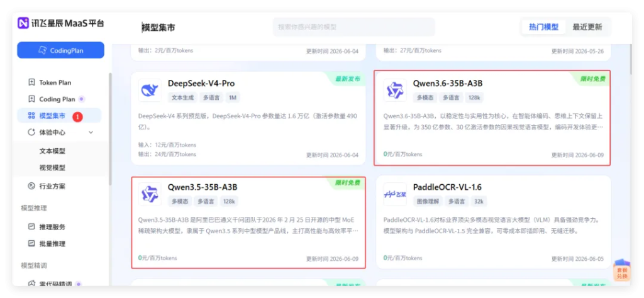Click the Token Plan menu label
This screenshot has height=298, width=644.
(x=55, y=82)
